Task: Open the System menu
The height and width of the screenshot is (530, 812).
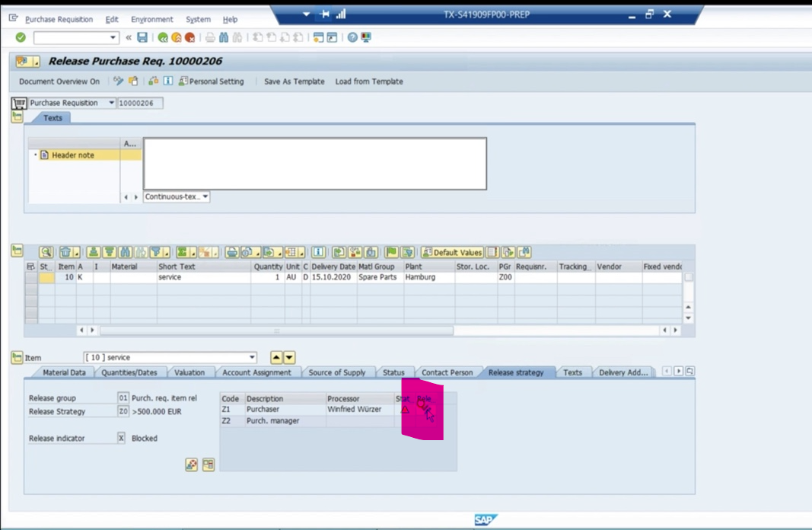Action: pos(199,19)
